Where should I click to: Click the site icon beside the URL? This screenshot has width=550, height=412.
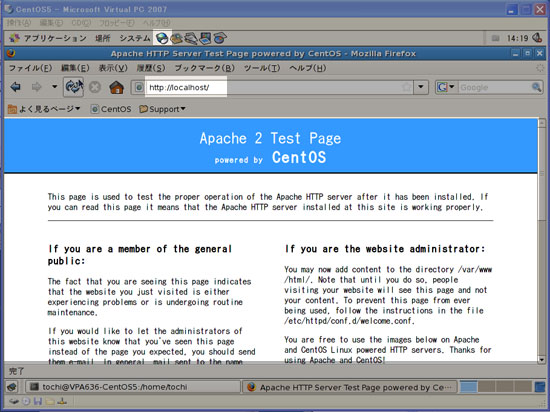tap(139, 87)
